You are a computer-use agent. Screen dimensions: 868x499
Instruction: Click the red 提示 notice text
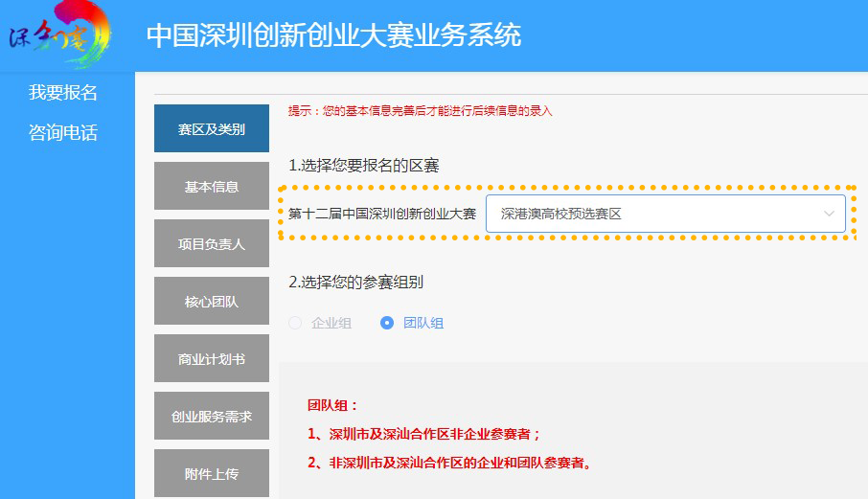(x=421, y=111)
